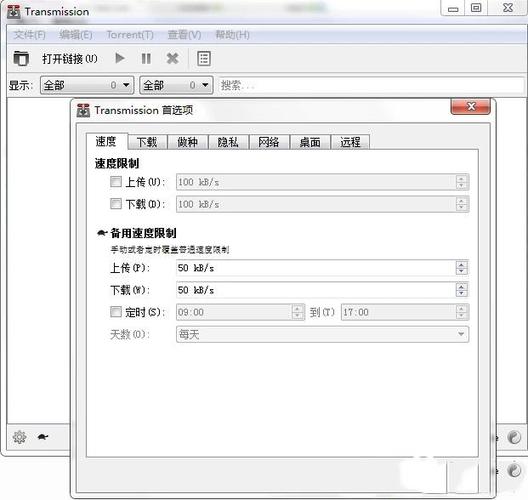Switch to the 桌面 tab
Viewport: 528px width, 500px height.
tap(310, 142)
